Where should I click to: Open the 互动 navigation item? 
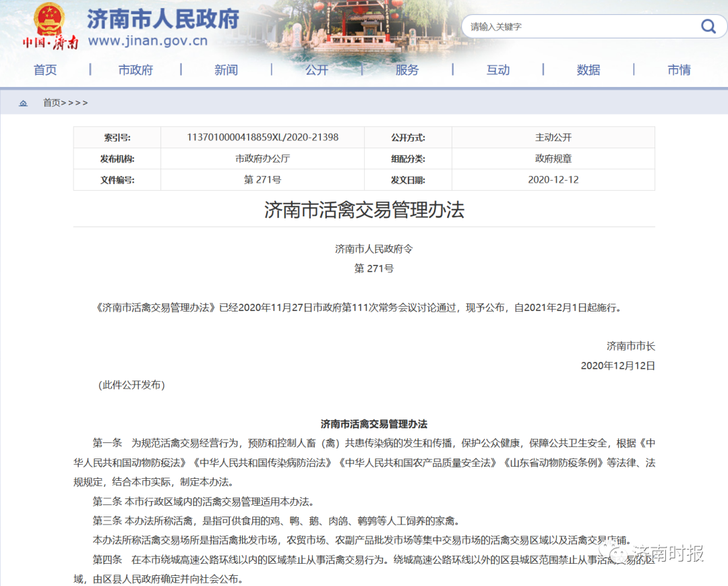click(x=497, y=69)
